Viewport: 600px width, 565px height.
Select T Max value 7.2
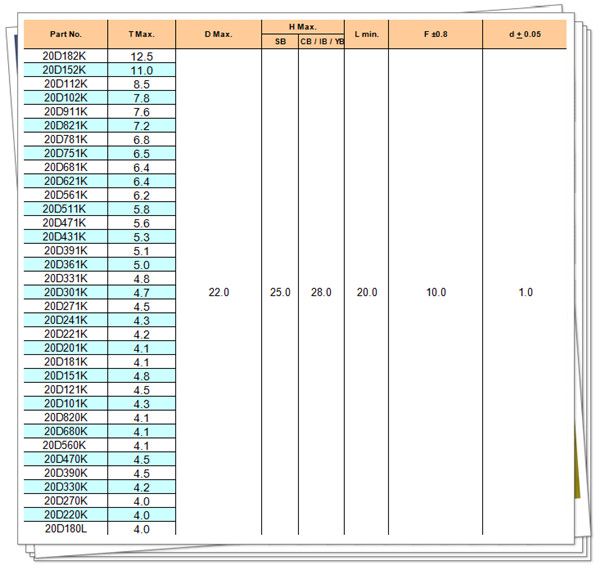pyautogui.click(x=142, y=126)
